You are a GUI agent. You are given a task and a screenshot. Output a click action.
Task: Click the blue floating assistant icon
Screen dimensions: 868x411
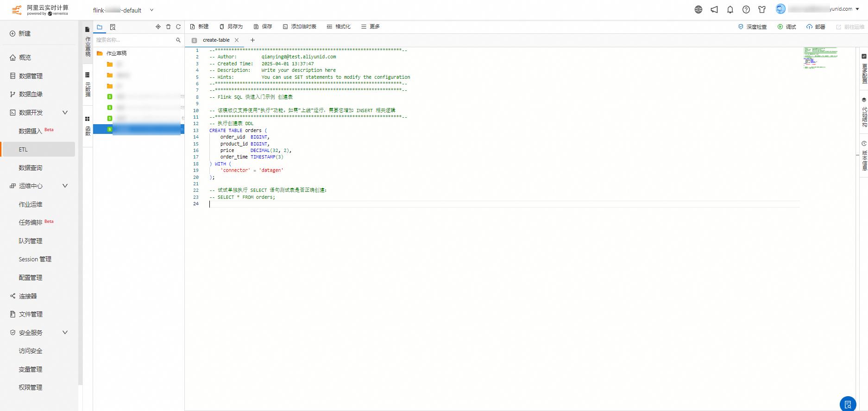tap(848, 404)
